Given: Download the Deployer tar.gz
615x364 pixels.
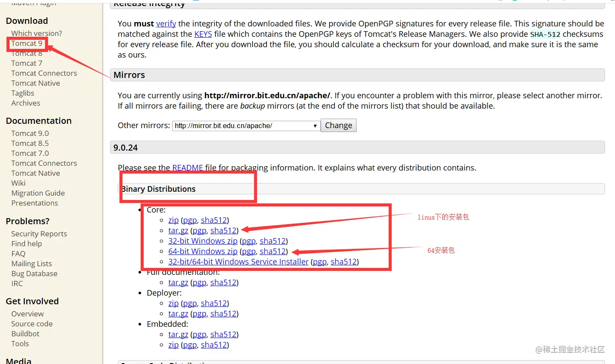Looking at the screenshot, I should point(178,314).
